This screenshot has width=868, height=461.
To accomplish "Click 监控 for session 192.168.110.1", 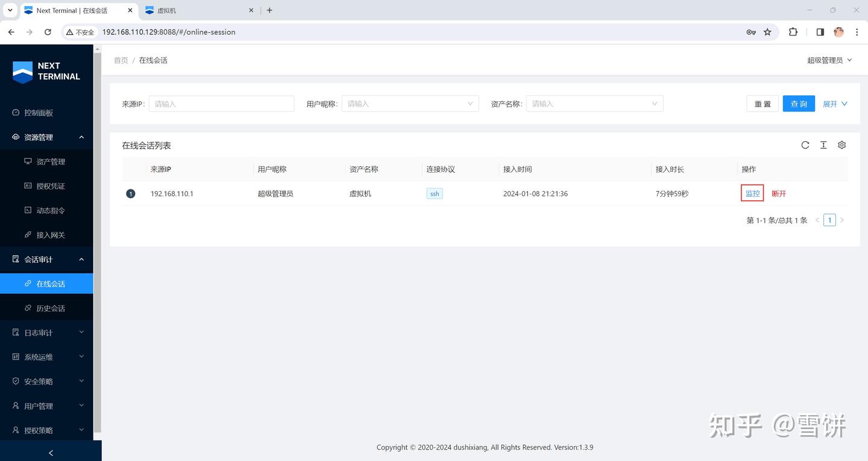I will pos(752,194).
